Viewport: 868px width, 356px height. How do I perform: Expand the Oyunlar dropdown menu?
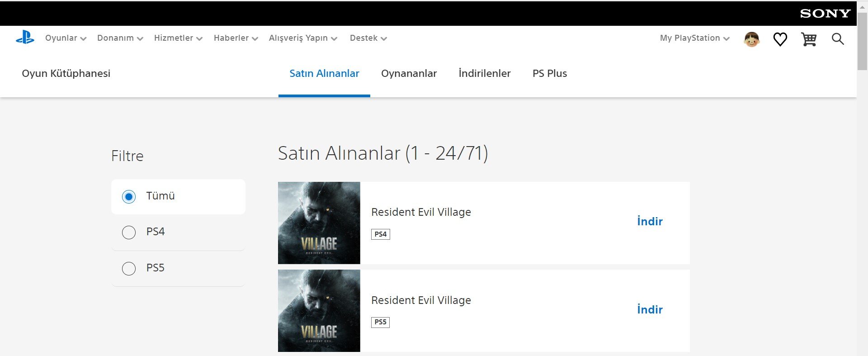click(66, 38)
